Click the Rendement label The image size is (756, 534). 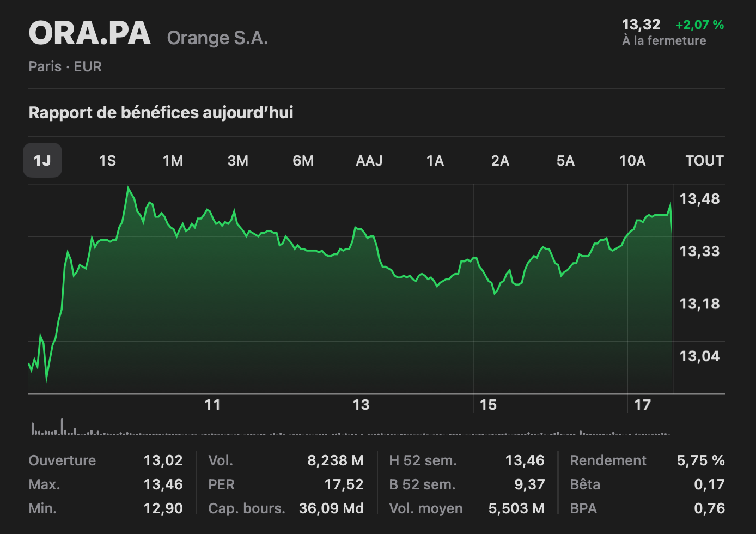pyautogui.click(x=608, y=460)
